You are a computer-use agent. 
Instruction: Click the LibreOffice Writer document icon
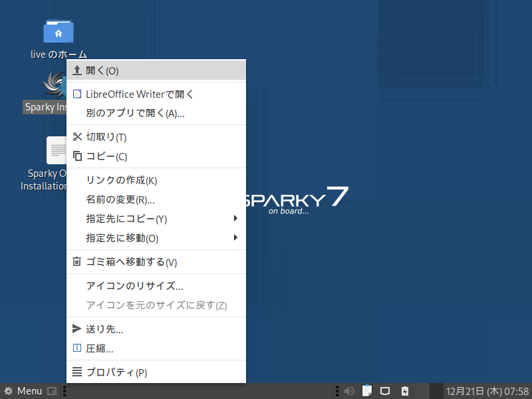click(x=77, y=94)
